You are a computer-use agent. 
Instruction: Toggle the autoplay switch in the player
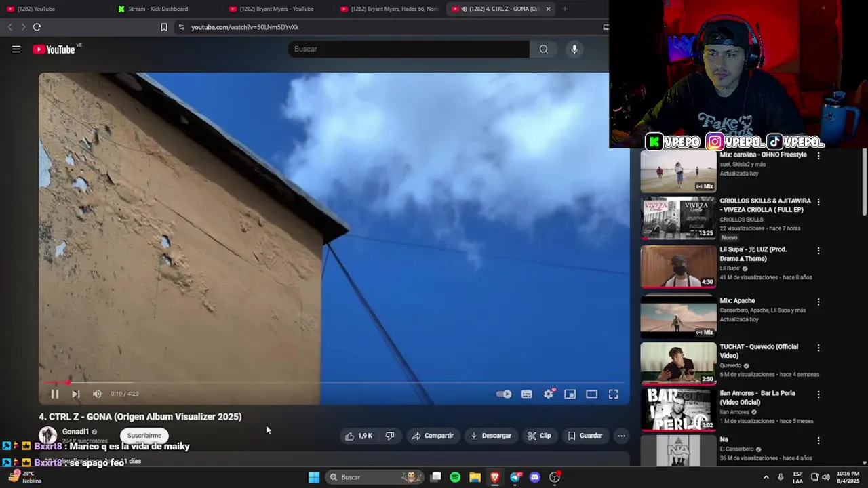tap(504, 394)
